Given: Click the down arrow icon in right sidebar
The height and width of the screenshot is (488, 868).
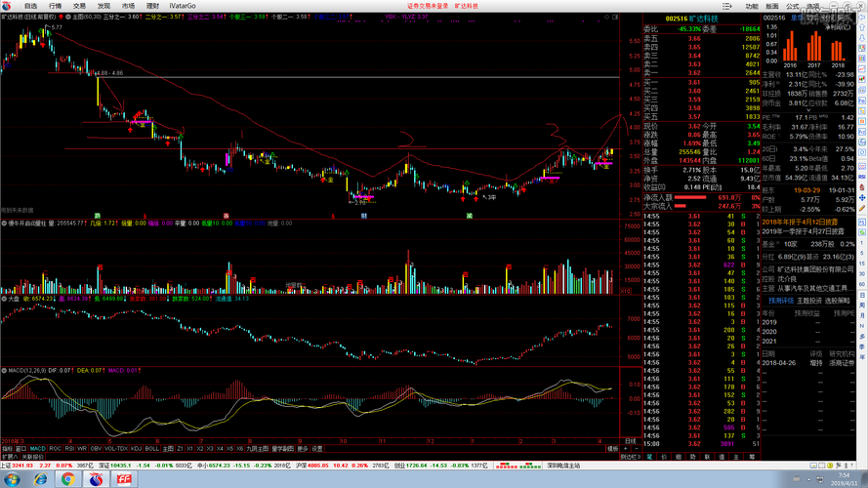Looking at the screenshot, I should (x=862, y=38).
